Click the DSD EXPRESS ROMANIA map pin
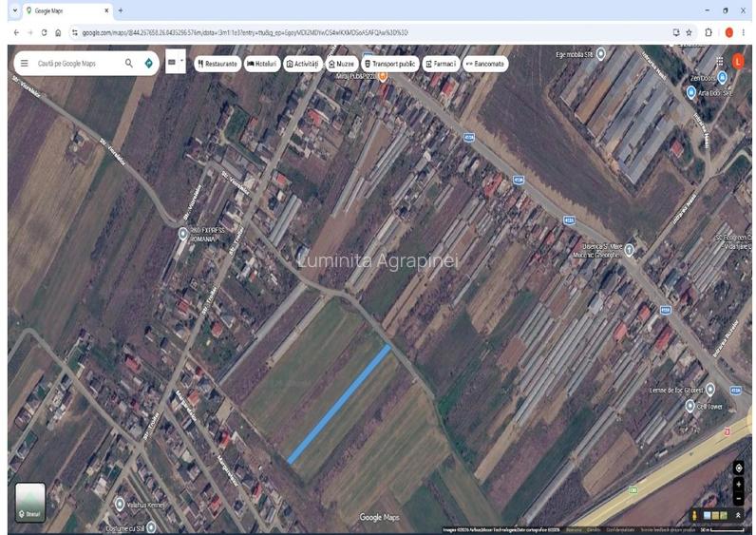The image size is (756, 535). pos(182,234)
